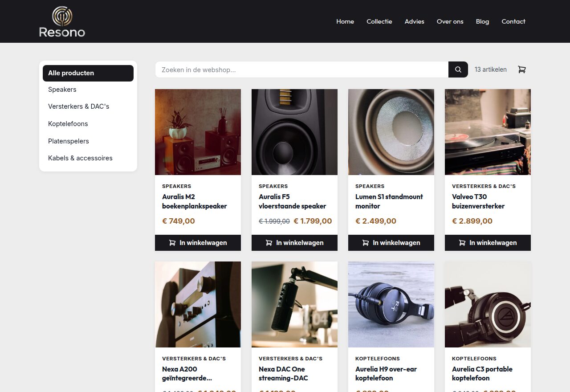570x392 pixels.
Task: Click the € 2.499,00 price
Action: [x=376, y=221]
